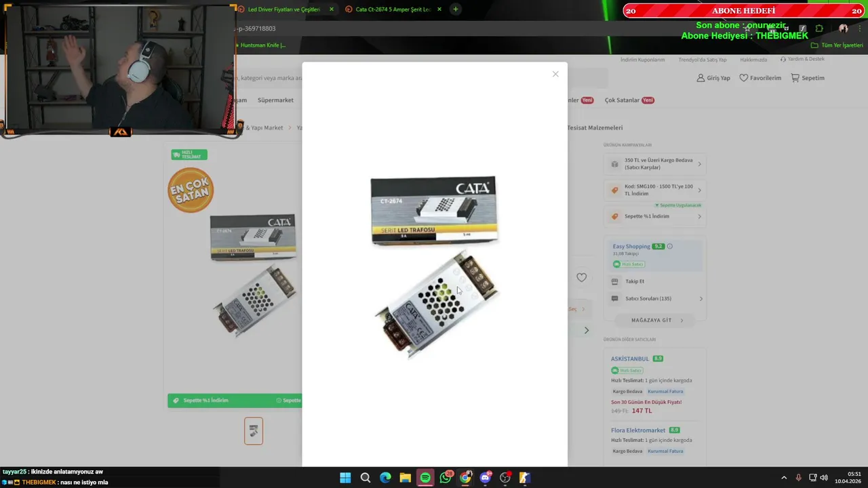The image size is (868, 488).
Task: Open the Sepetim cart
Action: coord(808,78)
